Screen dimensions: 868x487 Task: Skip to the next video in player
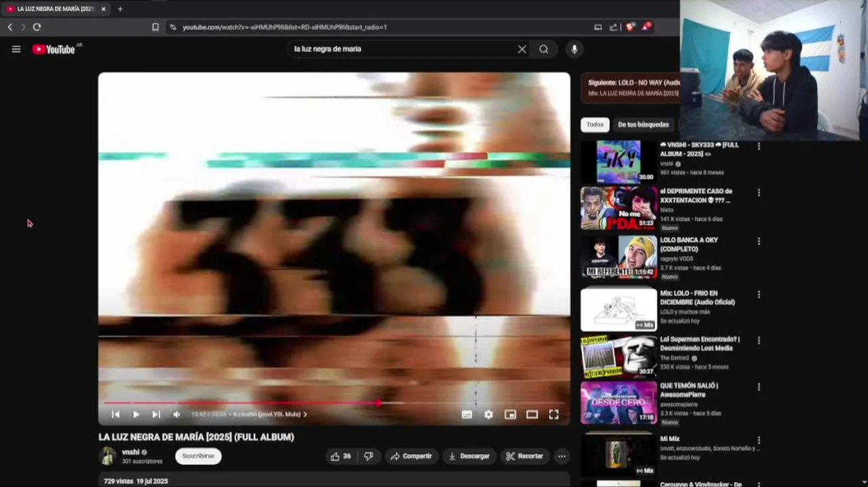pyautogui.click(x=156, y=415)
